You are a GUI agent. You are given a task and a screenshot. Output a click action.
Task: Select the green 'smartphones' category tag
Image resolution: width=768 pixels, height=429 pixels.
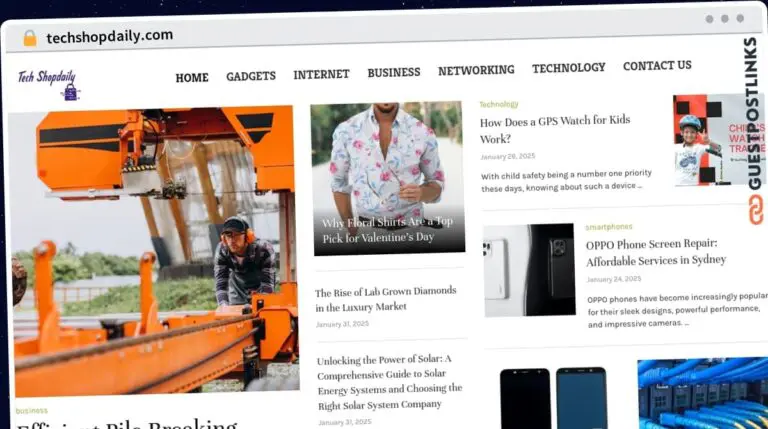tap(608, 227)
